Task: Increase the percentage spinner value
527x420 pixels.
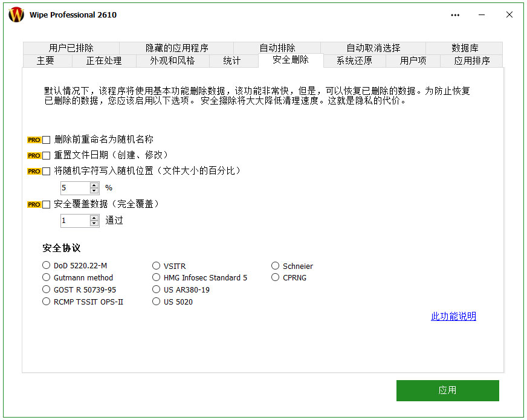Action: 94,185
